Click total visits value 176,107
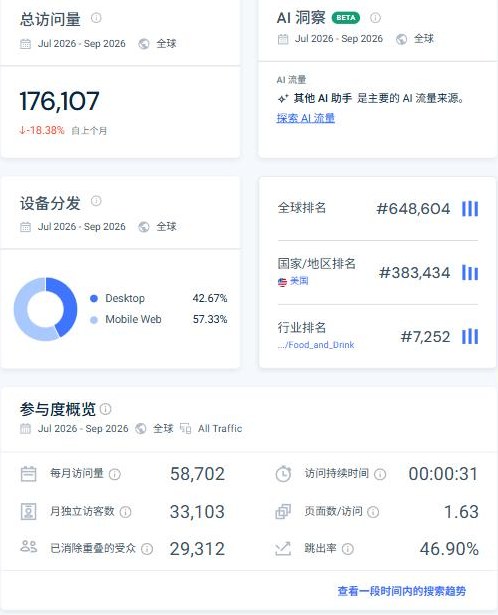Image resolution: width=498 pixels, height=615 pixels. coord(60,101)
